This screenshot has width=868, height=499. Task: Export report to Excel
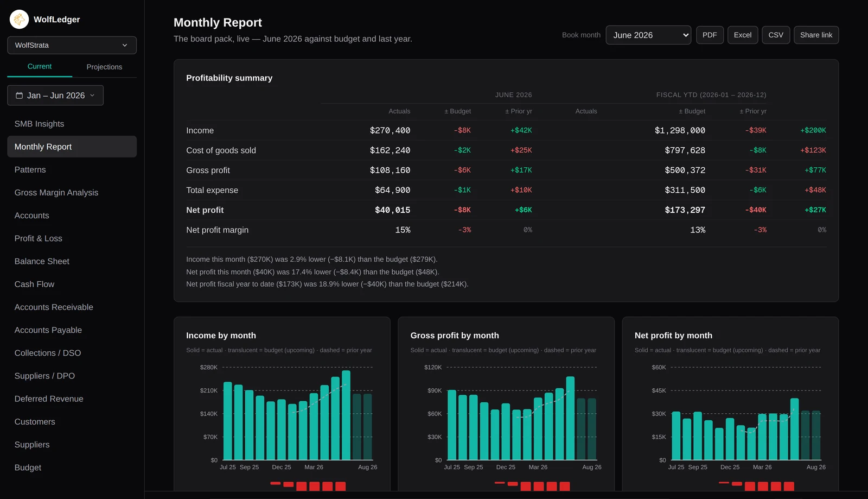(743, 35)
